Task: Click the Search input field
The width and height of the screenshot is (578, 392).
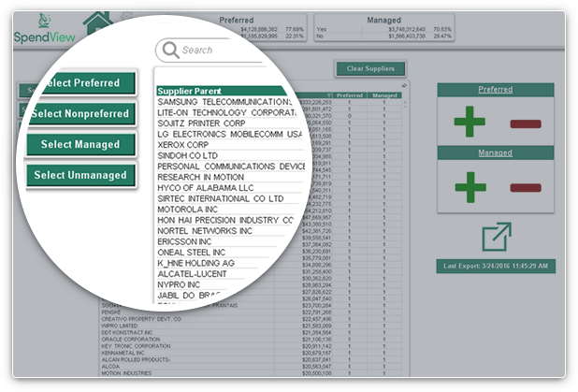Action: point(214,51)
